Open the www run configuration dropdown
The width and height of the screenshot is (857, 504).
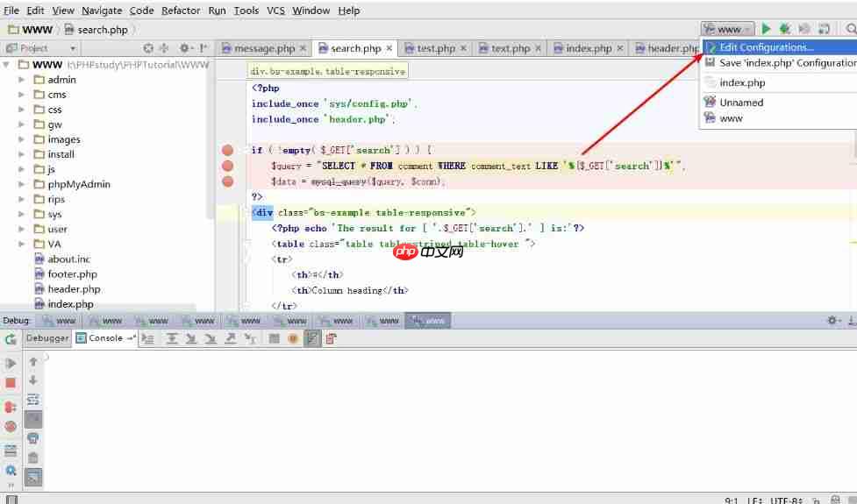point(727,29)
